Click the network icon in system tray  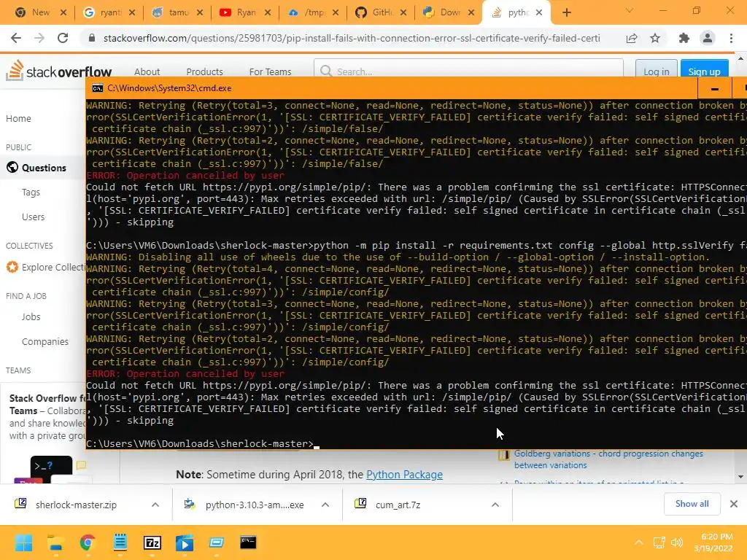tap(659, 542)
